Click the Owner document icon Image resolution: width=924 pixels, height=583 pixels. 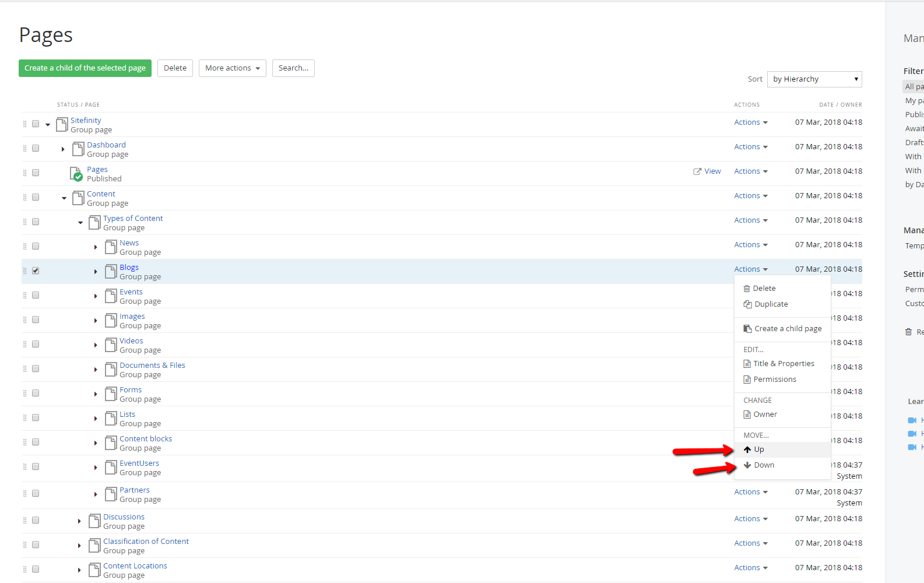click(x=747, y=415)
